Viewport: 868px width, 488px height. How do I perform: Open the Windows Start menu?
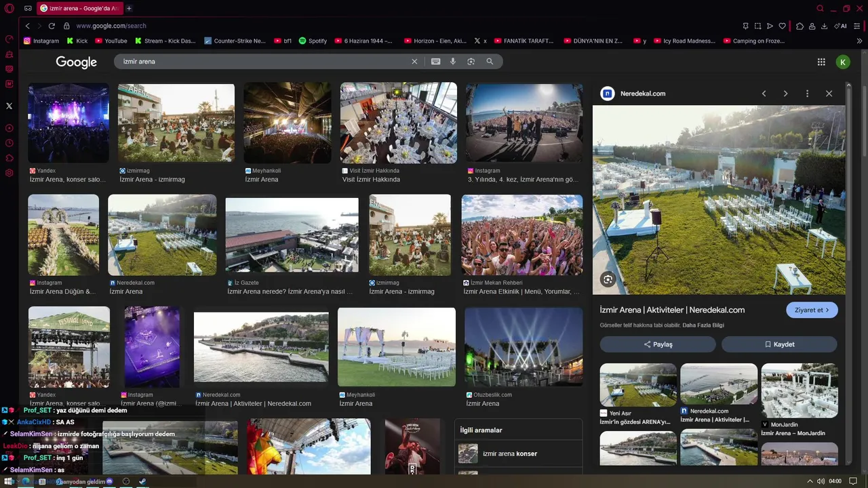click(x=9, y=481)
